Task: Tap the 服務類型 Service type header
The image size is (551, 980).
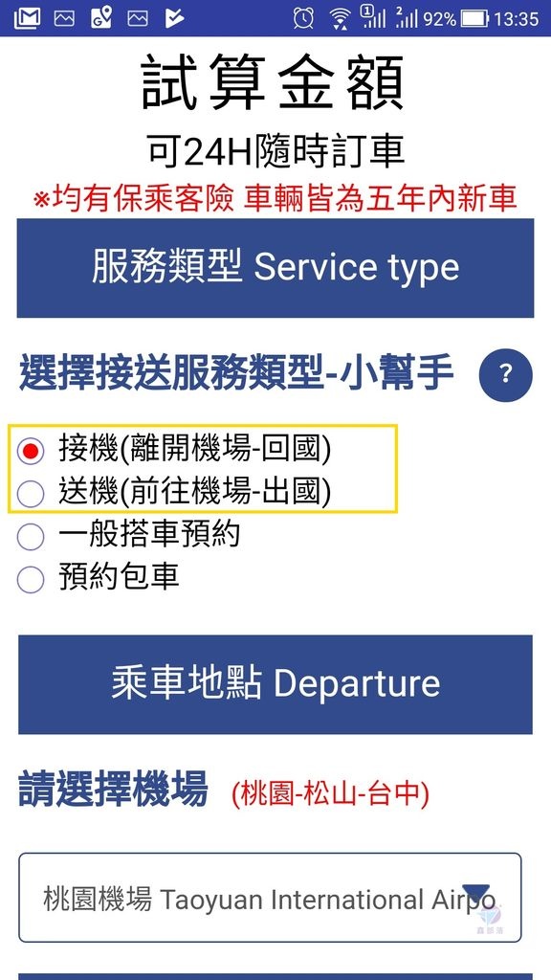Action: (275, 268)
